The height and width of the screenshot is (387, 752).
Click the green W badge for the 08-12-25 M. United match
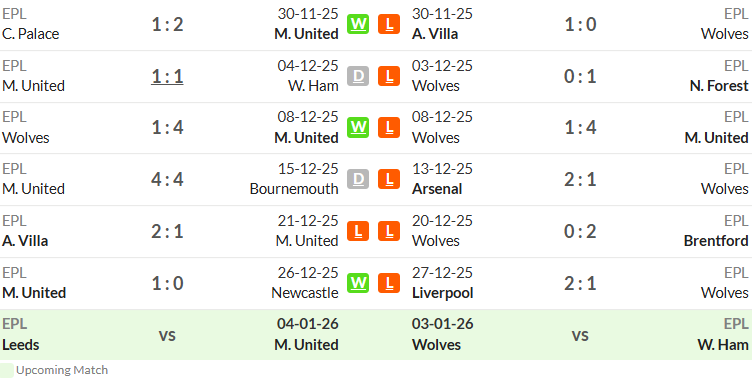pos(358,128)
